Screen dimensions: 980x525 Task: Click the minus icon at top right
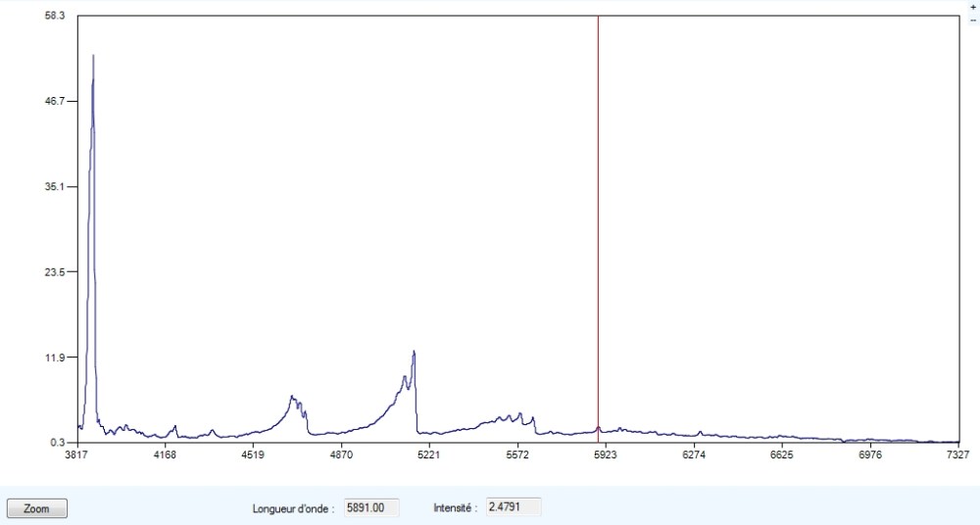click(x=972, y=20)
